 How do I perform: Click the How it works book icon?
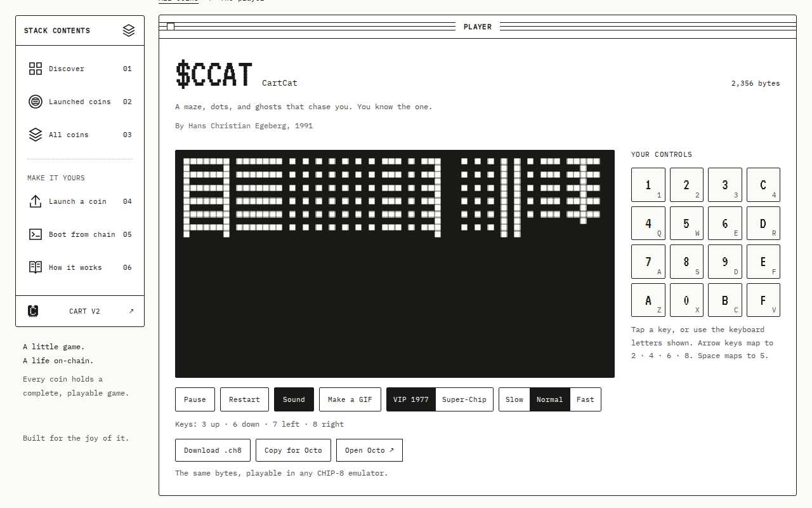coord(36,267)
